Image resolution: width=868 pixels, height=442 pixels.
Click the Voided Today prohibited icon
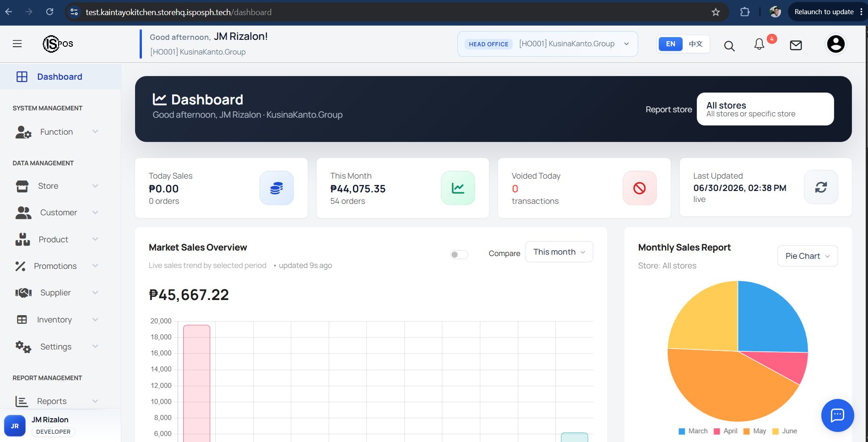coord(640,188)
